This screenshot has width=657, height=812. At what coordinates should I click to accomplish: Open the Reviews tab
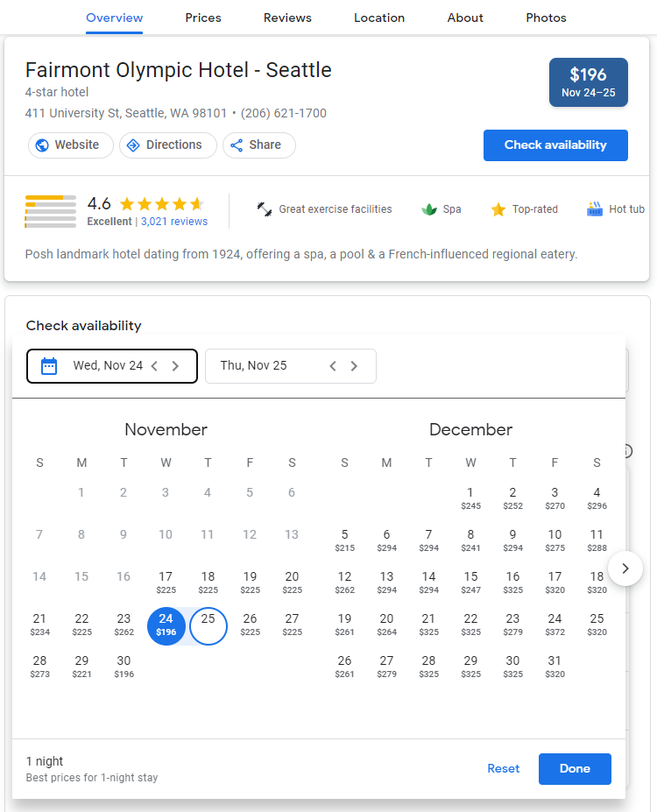click(287, 18)
